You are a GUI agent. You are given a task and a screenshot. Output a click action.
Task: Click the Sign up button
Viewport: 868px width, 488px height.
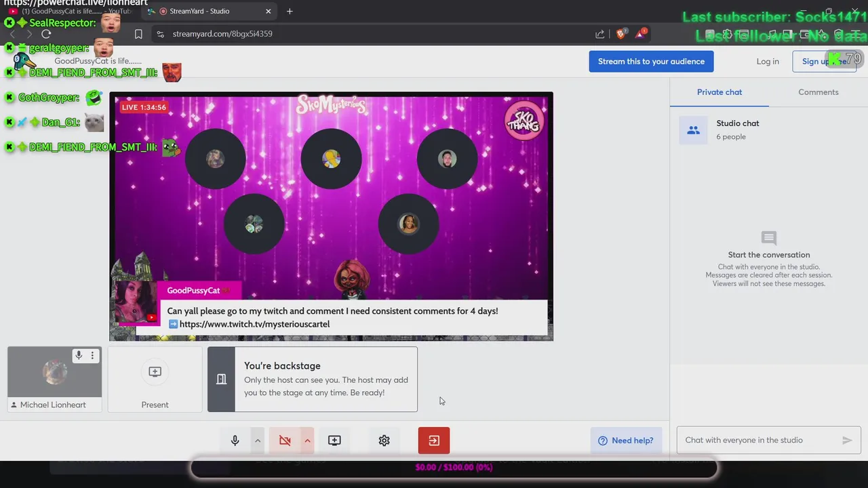point(824,61)
